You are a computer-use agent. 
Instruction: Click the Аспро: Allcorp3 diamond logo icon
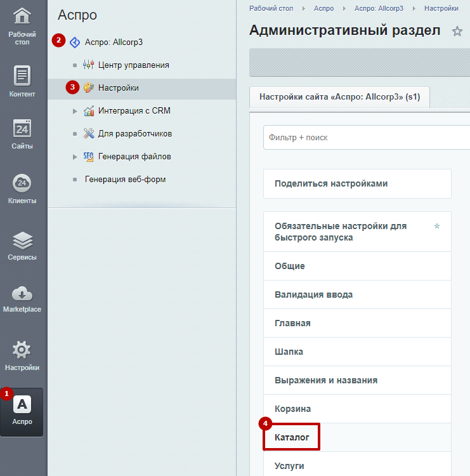(x=75, y=42)
